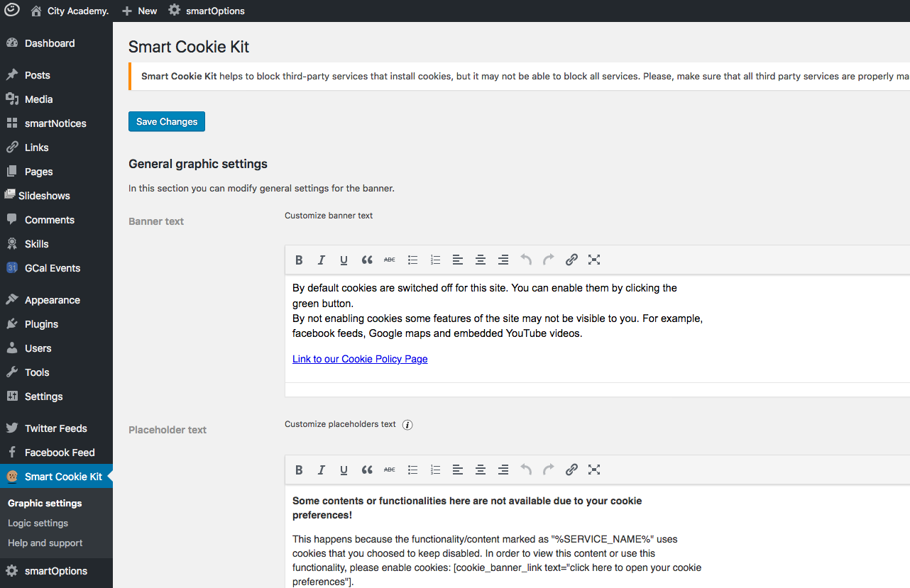Navigate to the Dashboard in the sidebar

(49, 43)
